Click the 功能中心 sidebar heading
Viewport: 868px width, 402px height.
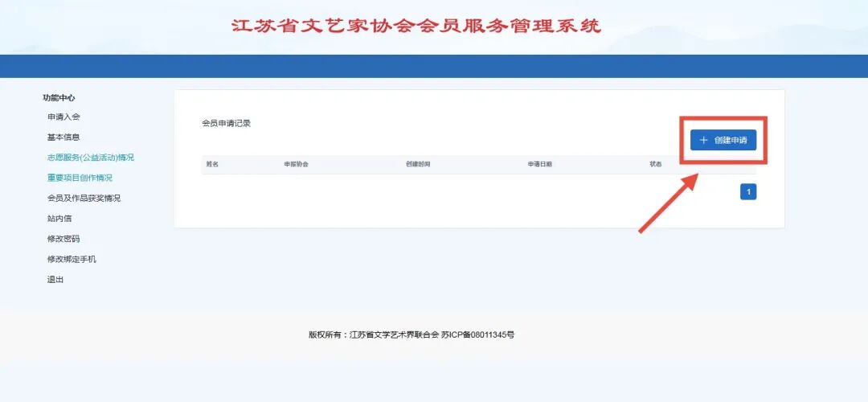point(59,97)
